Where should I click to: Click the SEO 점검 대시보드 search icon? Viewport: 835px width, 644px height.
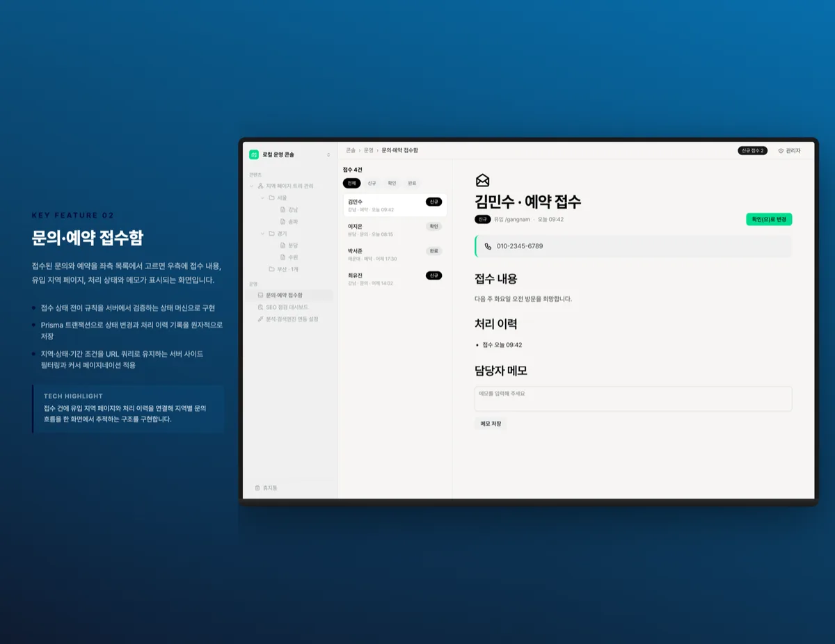tap(260, 307)
